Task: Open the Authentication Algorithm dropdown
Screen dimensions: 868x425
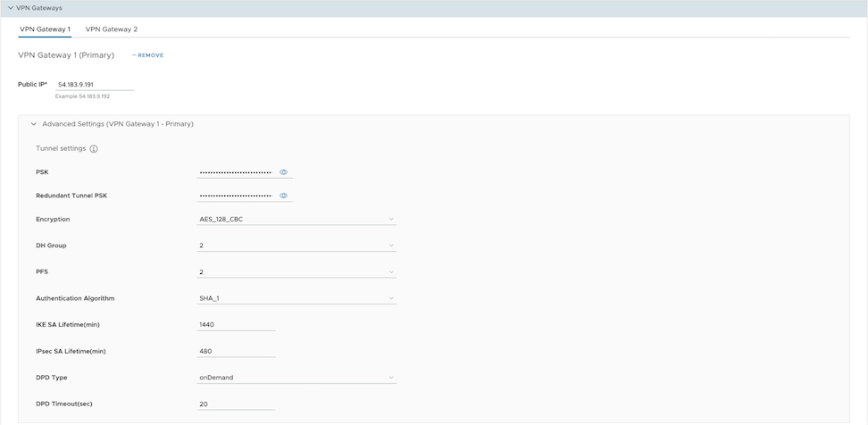Action: (296, 298)
